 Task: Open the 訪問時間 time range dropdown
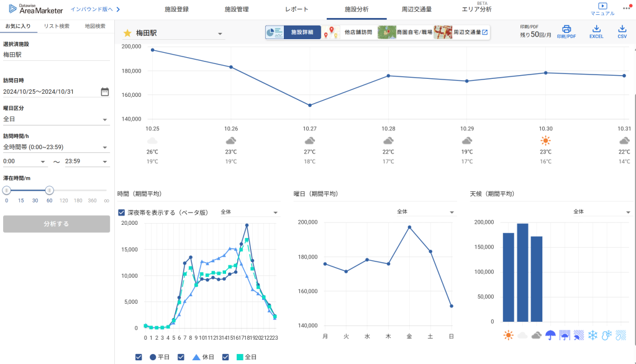56,147
